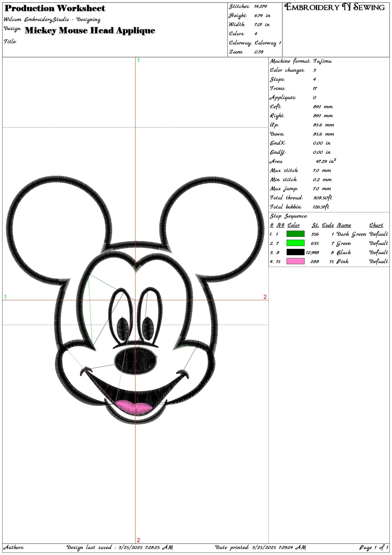Click the stitch count '356' for Dark Green
Viewport: 392px width, 555px height.
coord(315,234)
